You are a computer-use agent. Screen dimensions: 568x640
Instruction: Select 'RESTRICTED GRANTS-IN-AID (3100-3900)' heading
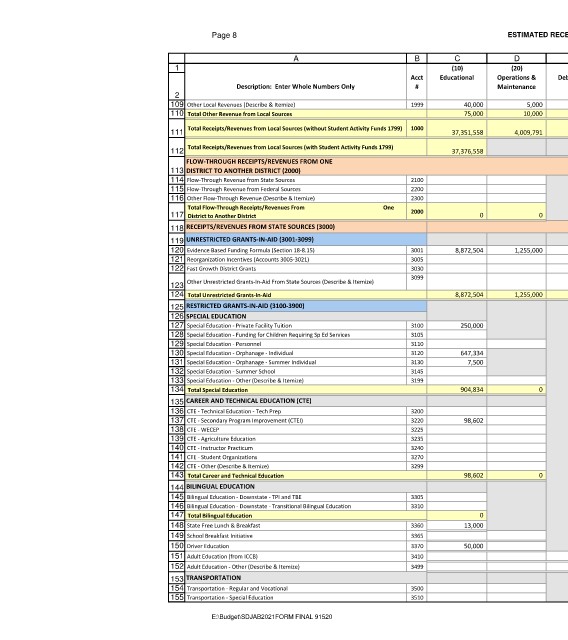(x=245, y=306)
